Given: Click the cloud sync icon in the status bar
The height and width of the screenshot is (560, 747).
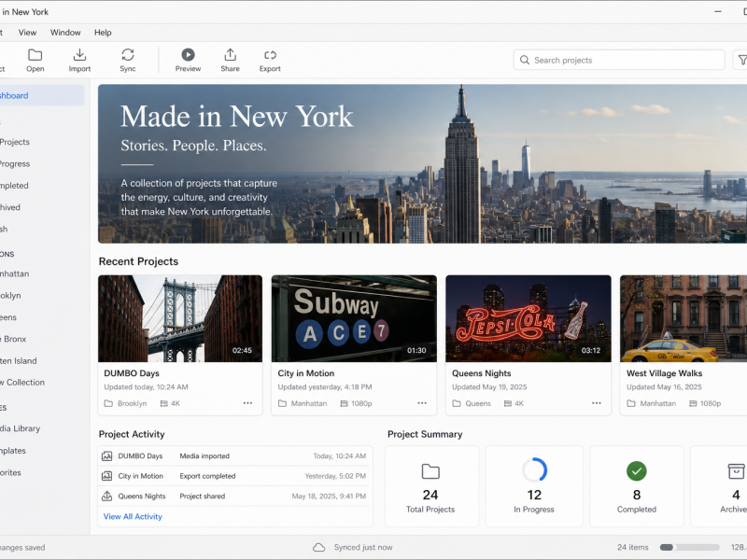Looking at the screenshot, I should pos(318,548).
